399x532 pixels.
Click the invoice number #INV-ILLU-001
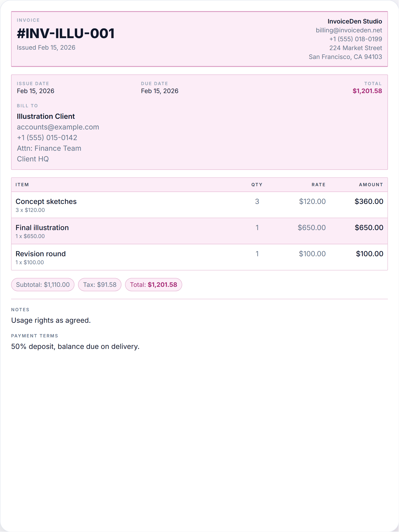tap(65, 33)
